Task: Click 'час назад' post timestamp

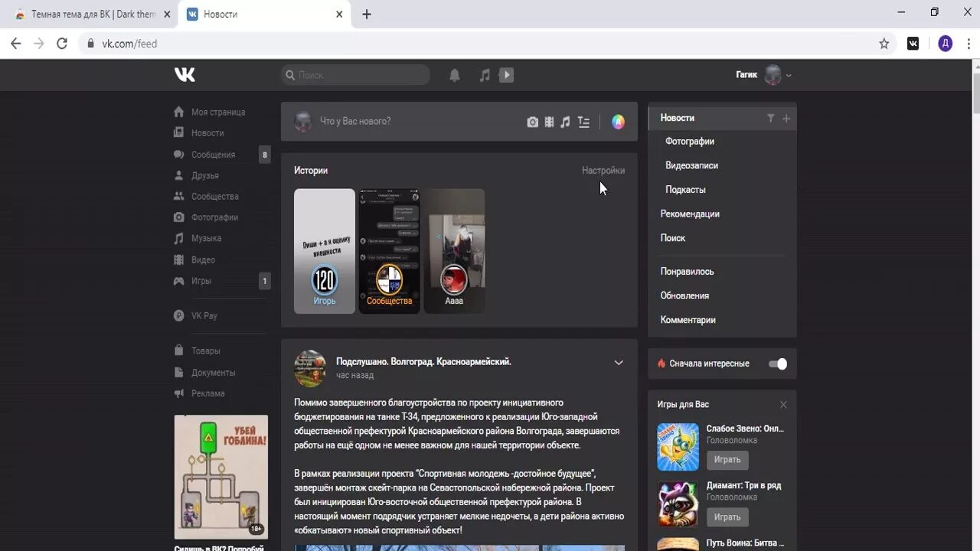Action: (x=354, y=376)
